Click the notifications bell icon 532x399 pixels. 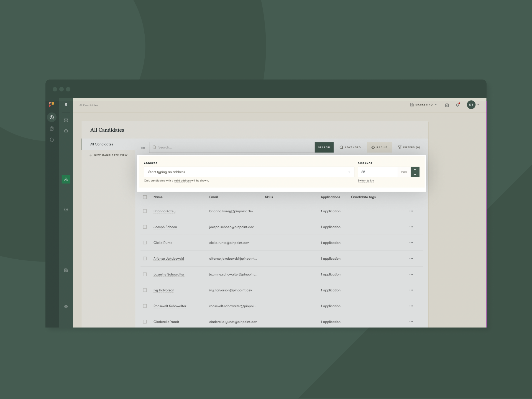pyautogui.click(x=457, y=105)
